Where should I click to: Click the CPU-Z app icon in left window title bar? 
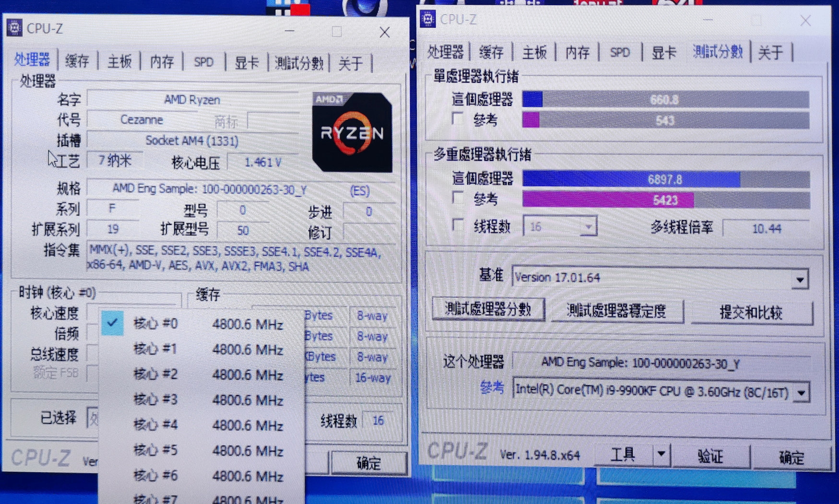14,28
